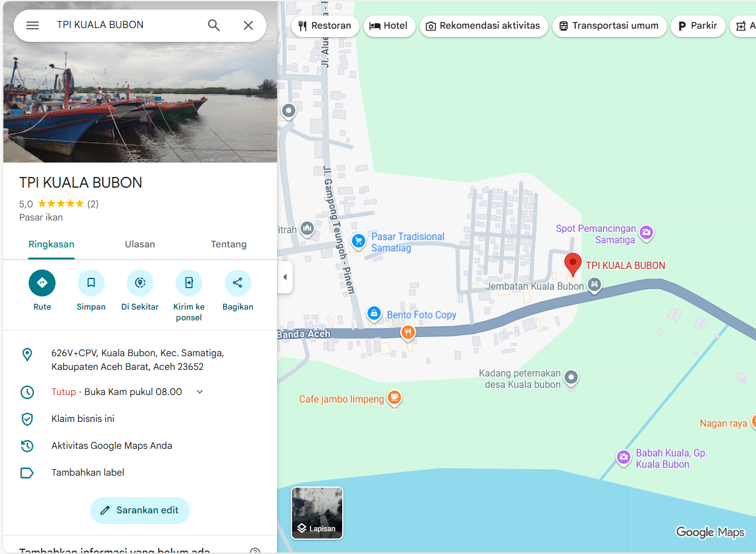Share place with the Bagikan icon
The width and height of the screenshot is (756, 554).
238,283
